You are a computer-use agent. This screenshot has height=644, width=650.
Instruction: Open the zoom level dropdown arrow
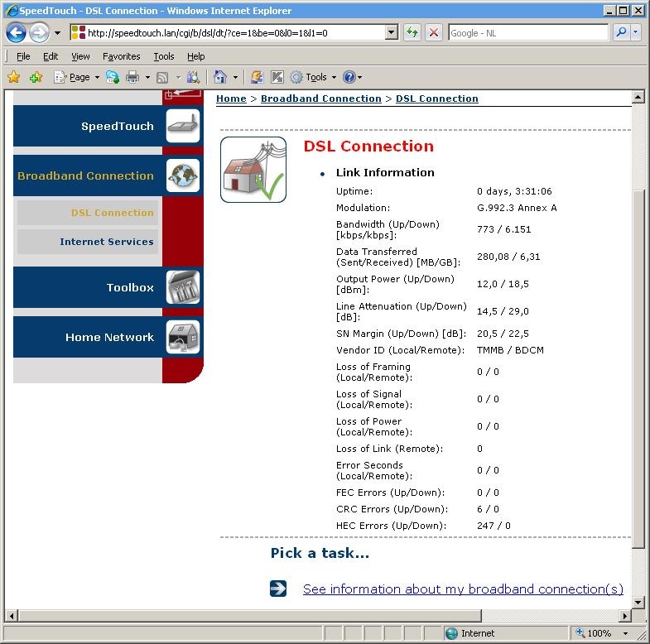tap(625, 633)
